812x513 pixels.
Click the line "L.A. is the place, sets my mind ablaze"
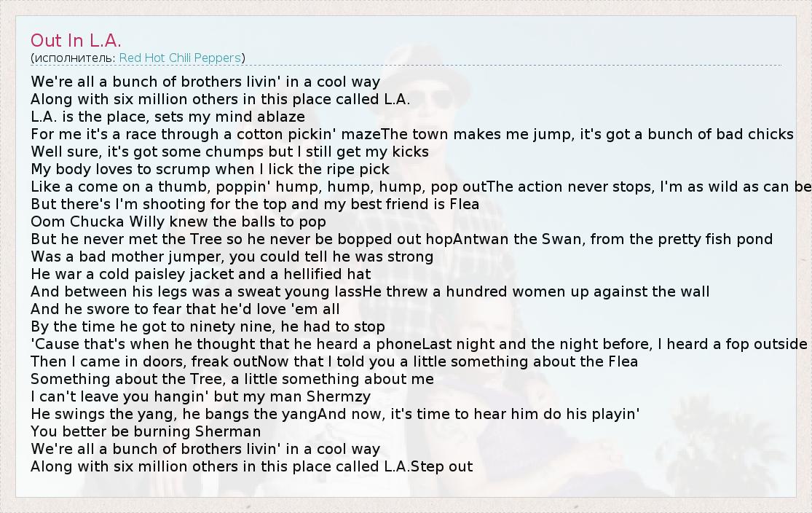(x=167, y=117)
